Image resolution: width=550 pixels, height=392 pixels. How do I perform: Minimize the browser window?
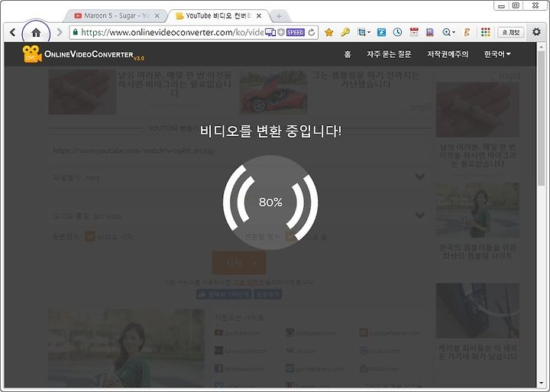click(x=502, y=5)
